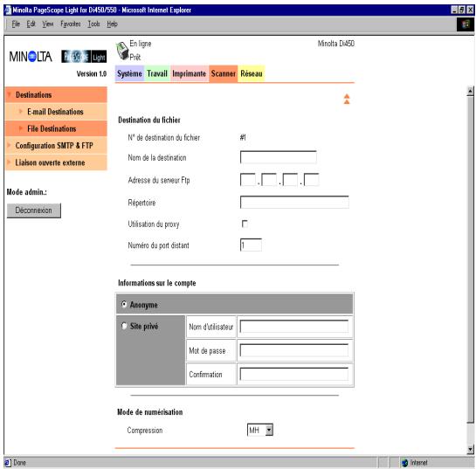Expand Configuration SMTP & FTP
Screen dimensions: 476x469
point(56,146)
